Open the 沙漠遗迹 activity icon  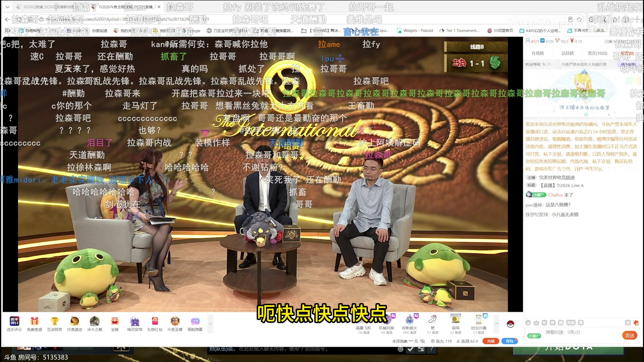74,324
